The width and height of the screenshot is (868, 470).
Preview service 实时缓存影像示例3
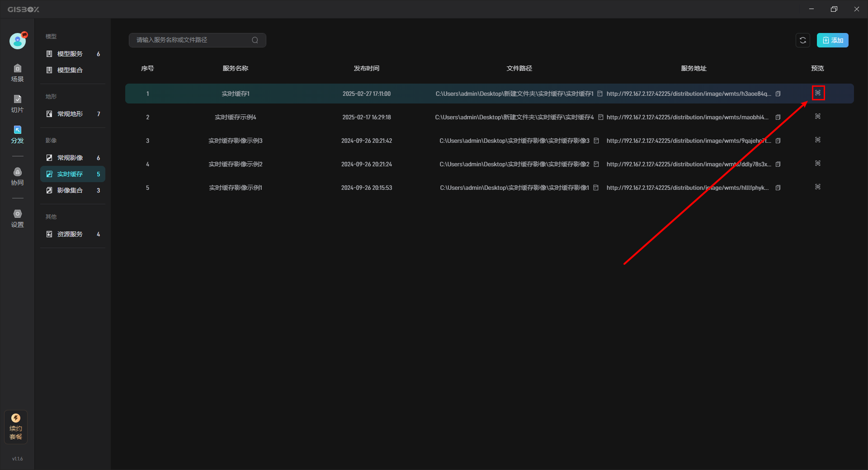818,140
